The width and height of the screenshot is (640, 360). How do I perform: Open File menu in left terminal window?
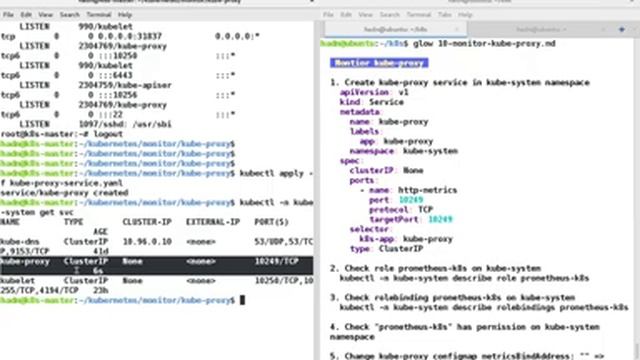[x=8, y=15]
